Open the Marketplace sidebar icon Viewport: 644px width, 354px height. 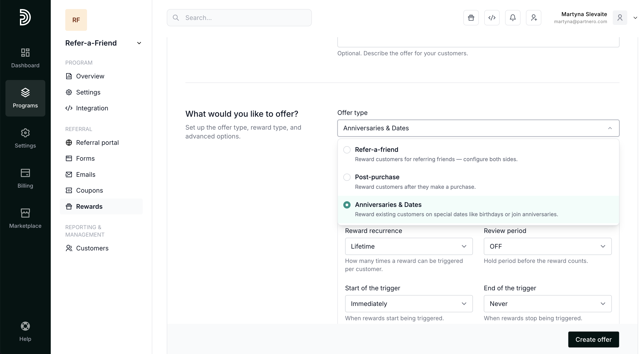click(25, 218)
